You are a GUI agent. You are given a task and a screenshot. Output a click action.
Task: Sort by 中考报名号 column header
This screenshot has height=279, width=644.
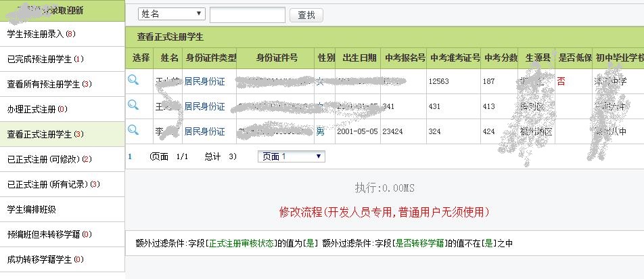(405, 58)
